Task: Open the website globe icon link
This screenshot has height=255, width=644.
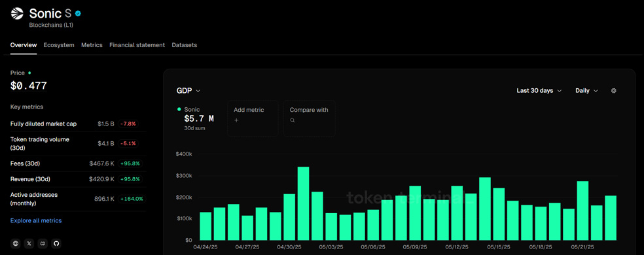Action: click(x=16, y=243)
